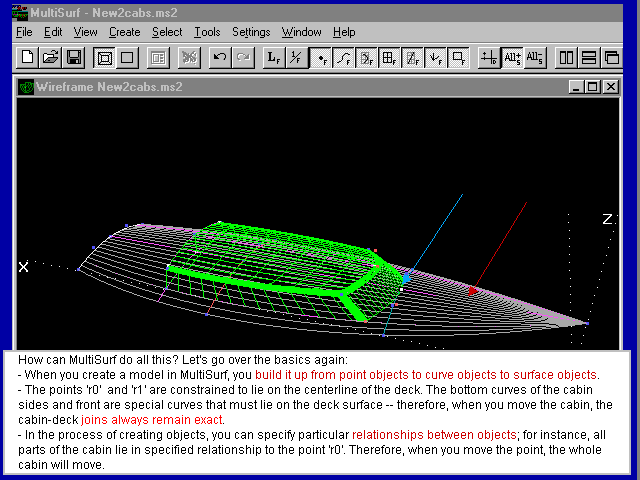Click the X axis label in wireframe
The height and width of the screenshot is (480, 640).
(x=24, y=267)
